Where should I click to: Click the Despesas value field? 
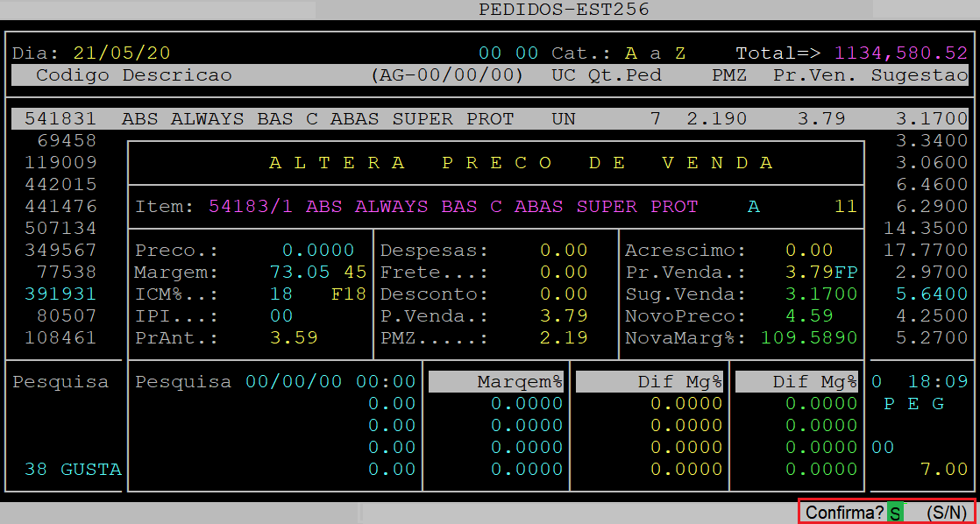pos(564,251)
